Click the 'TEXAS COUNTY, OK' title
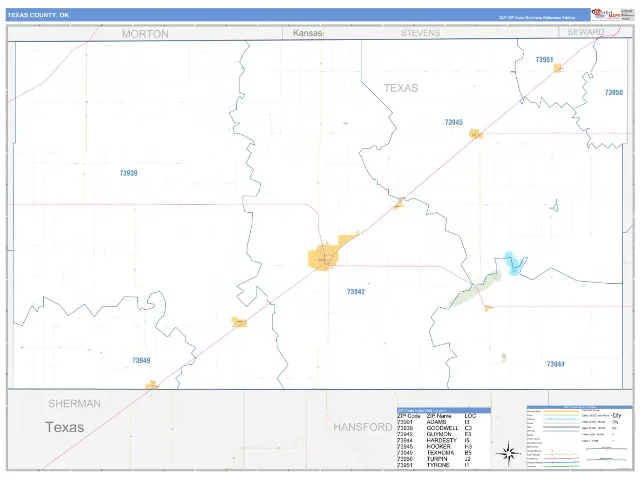The image size is (640, 480). (38, 15)
